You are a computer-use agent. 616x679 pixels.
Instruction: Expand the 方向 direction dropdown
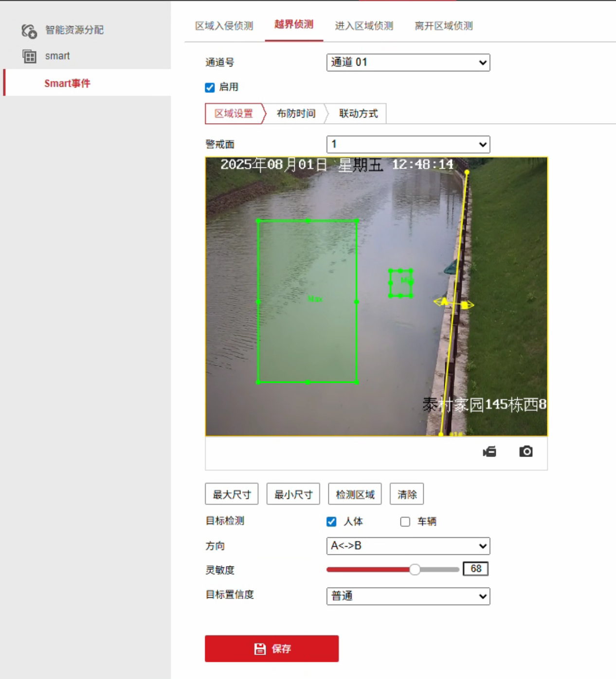pos(408,546)
